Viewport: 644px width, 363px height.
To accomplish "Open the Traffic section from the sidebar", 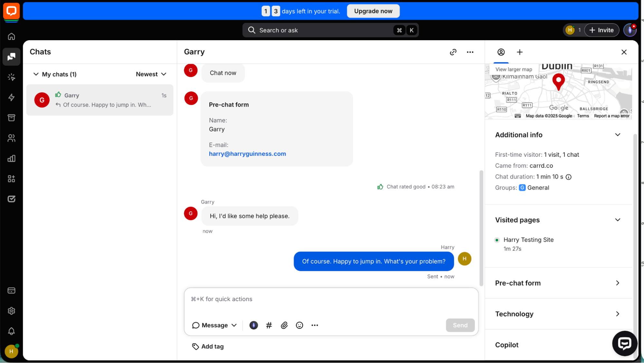I will point(11,77).
